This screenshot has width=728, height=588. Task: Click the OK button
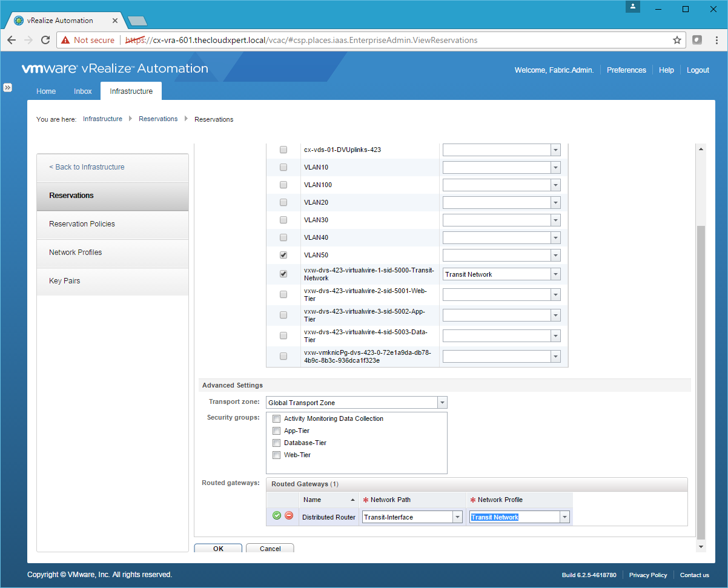pyautogui.click(x=218, y=549)
